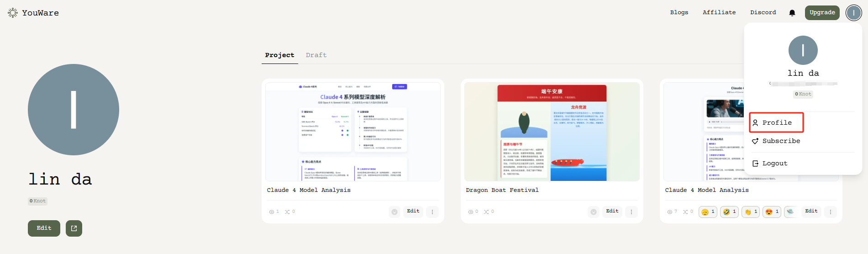868x254 pixels.
Task: Click the profile Edit button under lin da
Action: pyautogui.click(x=44, y=228)
